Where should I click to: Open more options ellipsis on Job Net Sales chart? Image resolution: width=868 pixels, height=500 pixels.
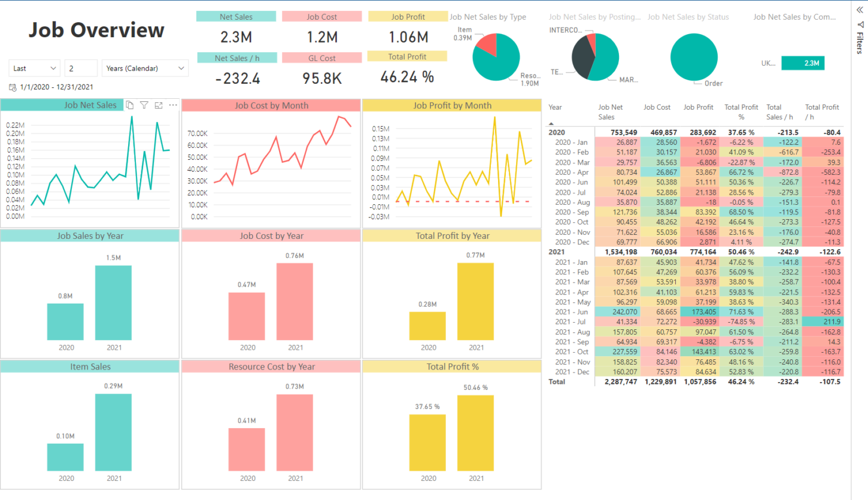tap(173, 105)
